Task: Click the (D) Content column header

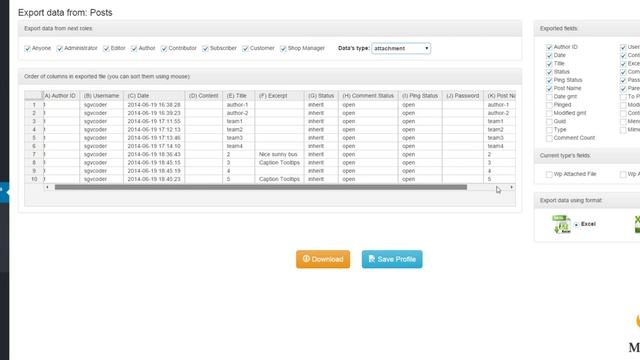Action: pyautogui.click(x=203, y=96)
